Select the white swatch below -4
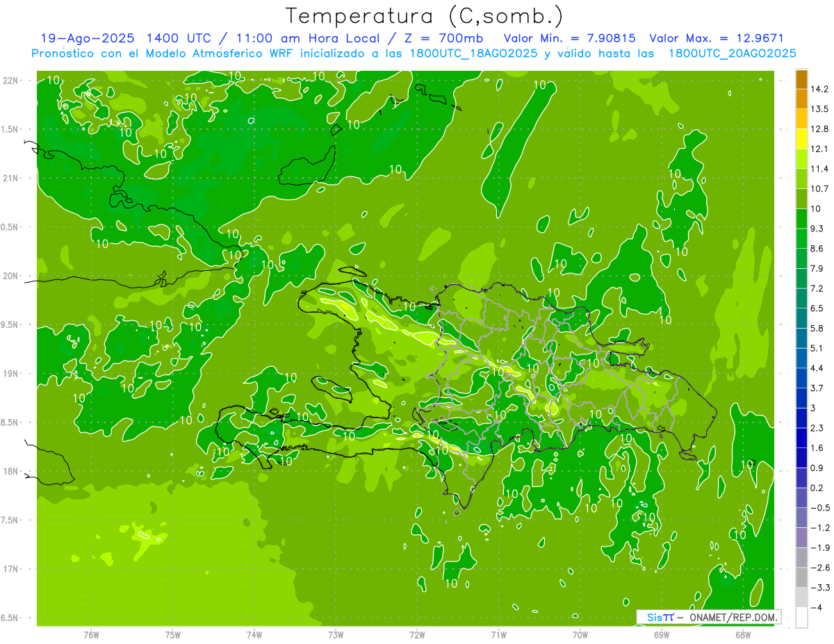834x644 pixels. (x=801, y=617)
